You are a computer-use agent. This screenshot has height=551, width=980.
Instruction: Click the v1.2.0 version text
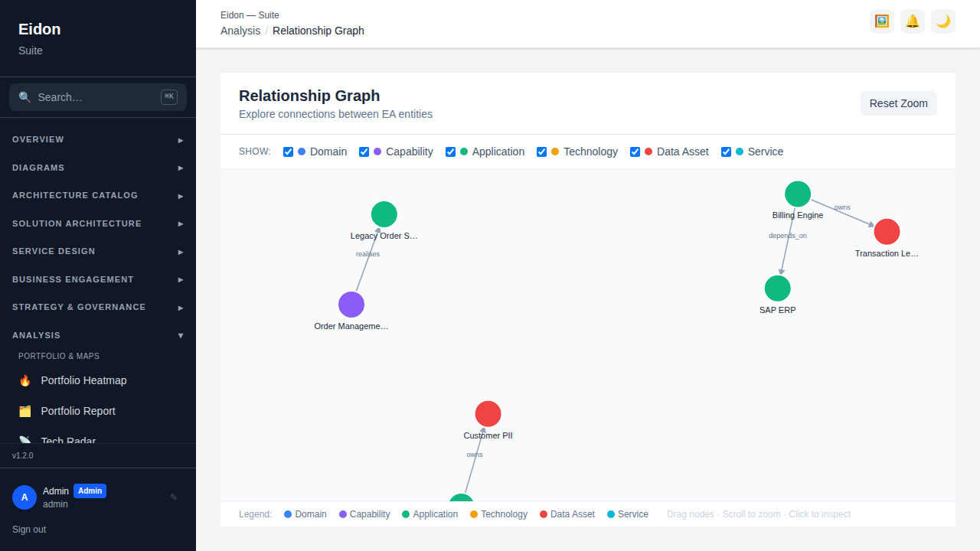point(23,455)
